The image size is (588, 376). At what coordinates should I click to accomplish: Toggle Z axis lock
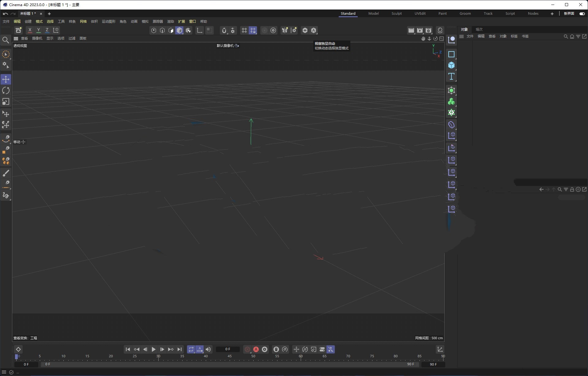tap(47, 30)
